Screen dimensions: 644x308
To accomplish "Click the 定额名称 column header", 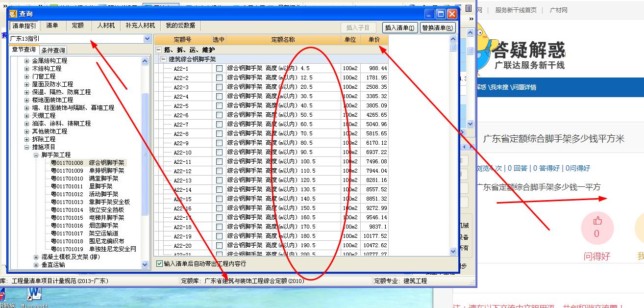I will click(283, 40).
